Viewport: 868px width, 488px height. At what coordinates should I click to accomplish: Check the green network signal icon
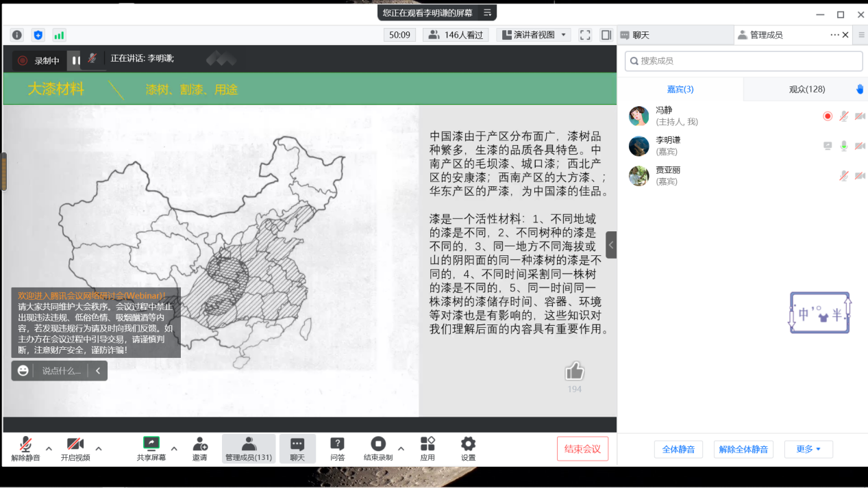(59, 35)
